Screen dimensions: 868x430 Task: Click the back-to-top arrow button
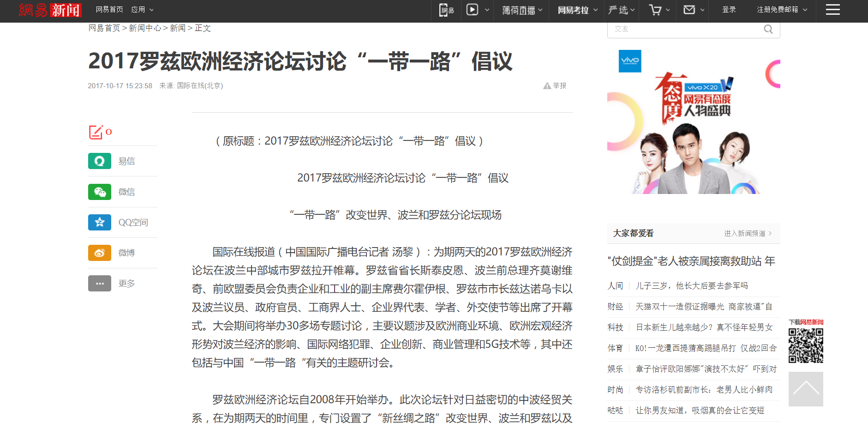(x=805, y=389)
